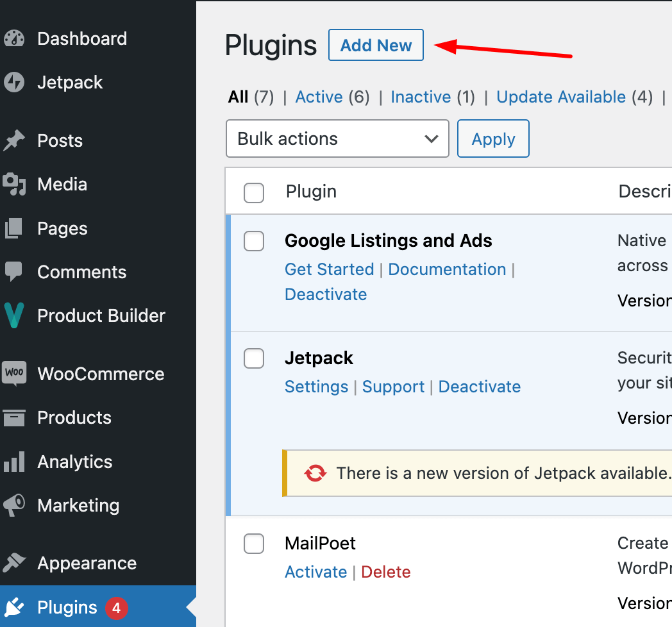Filter plugins by Inactive

(421, 97)
